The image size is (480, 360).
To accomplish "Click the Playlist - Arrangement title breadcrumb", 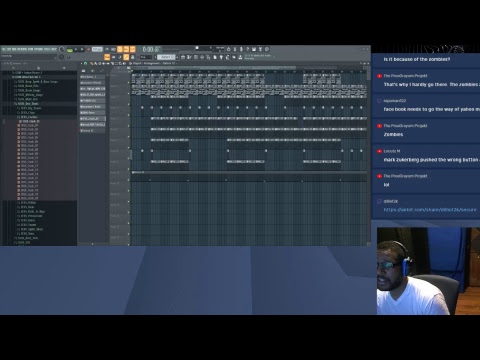I will tap(154, 63).
